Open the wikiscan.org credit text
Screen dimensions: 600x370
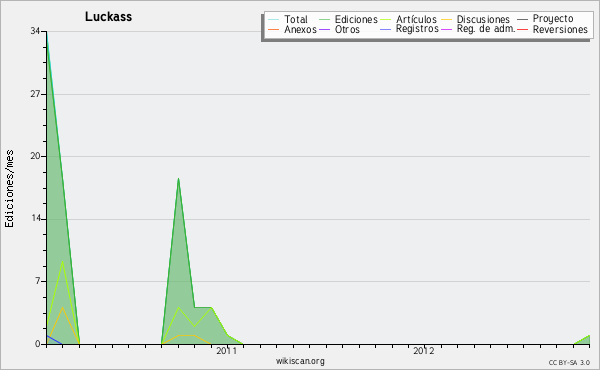tap(300, 361)
